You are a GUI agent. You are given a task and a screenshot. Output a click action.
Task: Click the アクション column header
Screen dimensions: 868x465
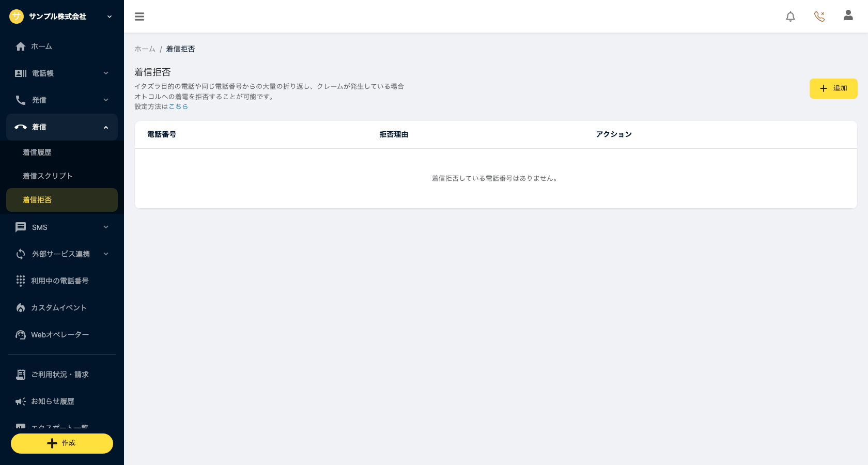614,134
